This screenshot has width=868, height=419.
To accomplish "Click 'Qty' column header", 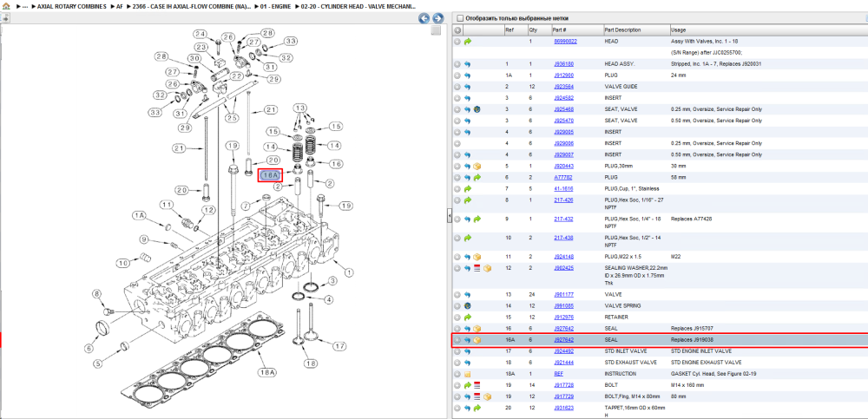I will click(x=533, y=29).
